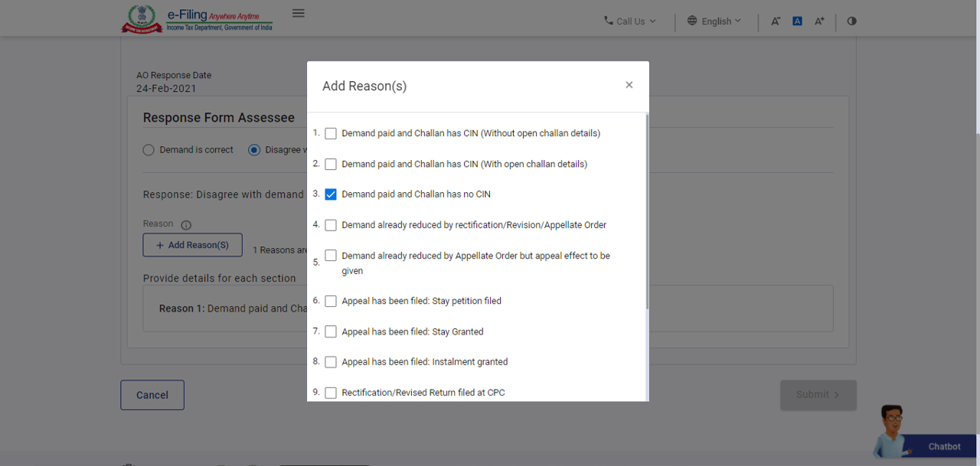This screenshot has width=980, height=466.
Task: Check Appeal has been filed: Instalment granted
Action: (x=331, y=362)
